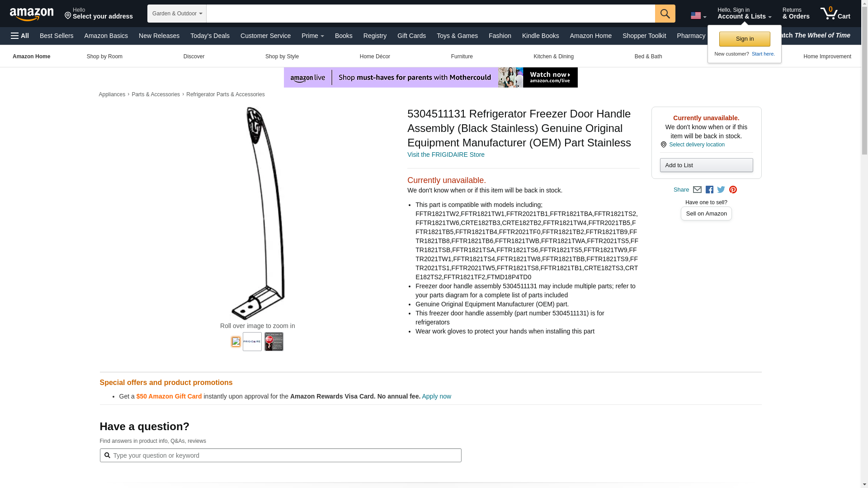Share product on Facebook icon
The image size is (868, 488).
(709, 190)
